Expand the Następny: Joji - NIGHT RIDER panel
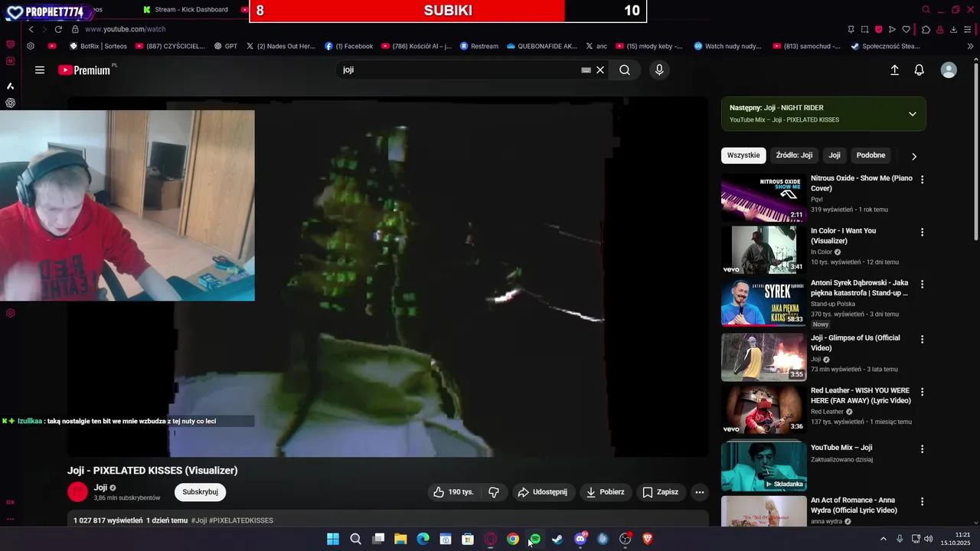This screenshot has width=980, height=551. 912,114
